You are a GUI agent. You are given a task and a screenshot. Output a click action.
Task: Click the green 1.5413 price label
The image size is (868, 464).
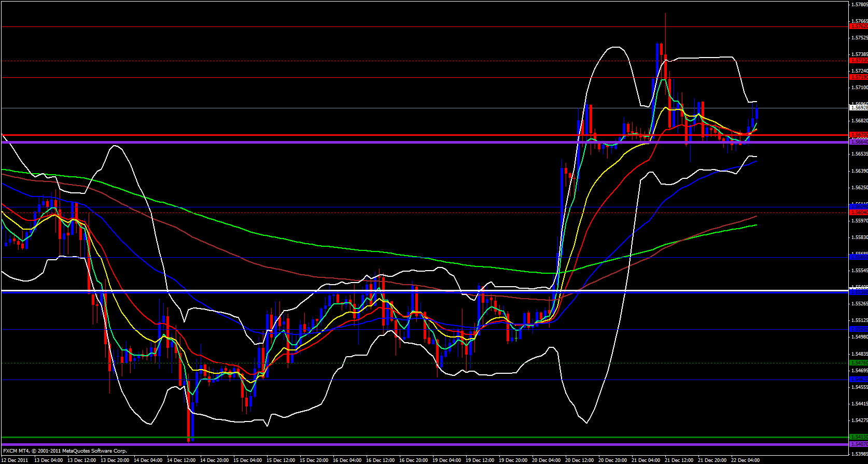click(x=858, y=437)
